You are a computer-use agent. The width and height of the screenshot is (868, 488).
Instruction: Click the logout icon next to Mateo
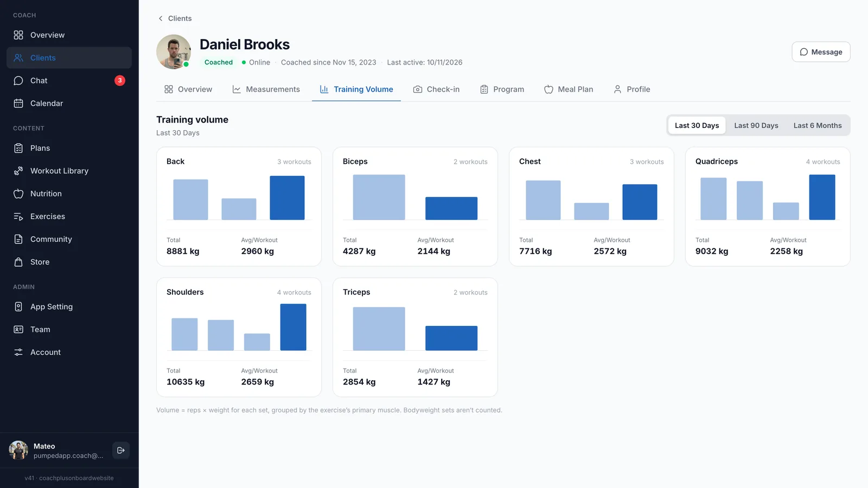[121, 451]
